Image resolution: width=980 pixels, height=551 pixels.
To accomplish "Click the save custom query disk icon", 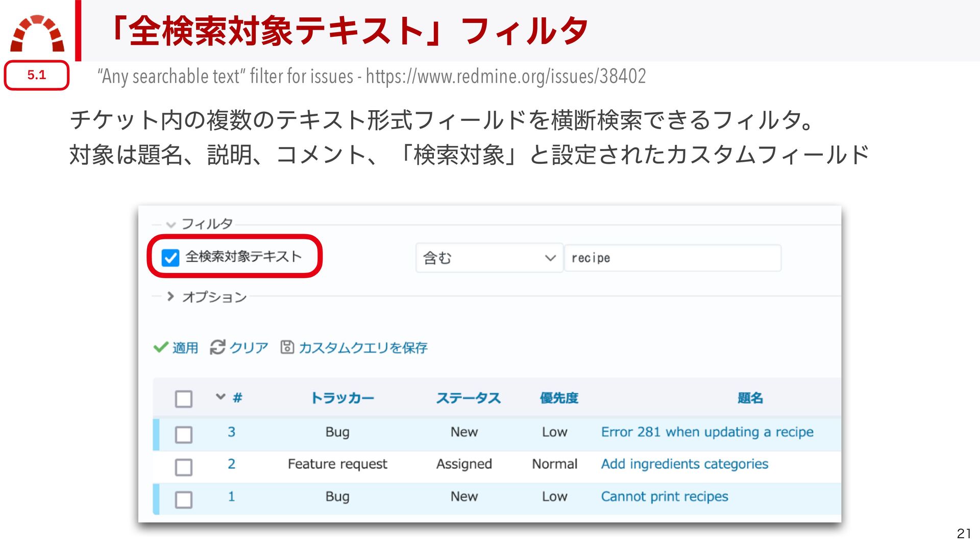I will [287, 347].
